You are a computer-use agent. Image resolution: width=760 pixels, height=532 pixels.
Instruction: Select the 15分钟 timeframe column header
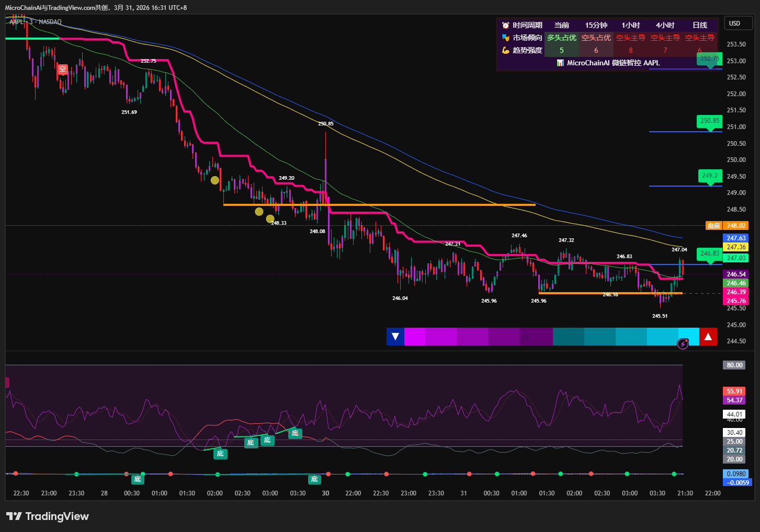point(596,25)
